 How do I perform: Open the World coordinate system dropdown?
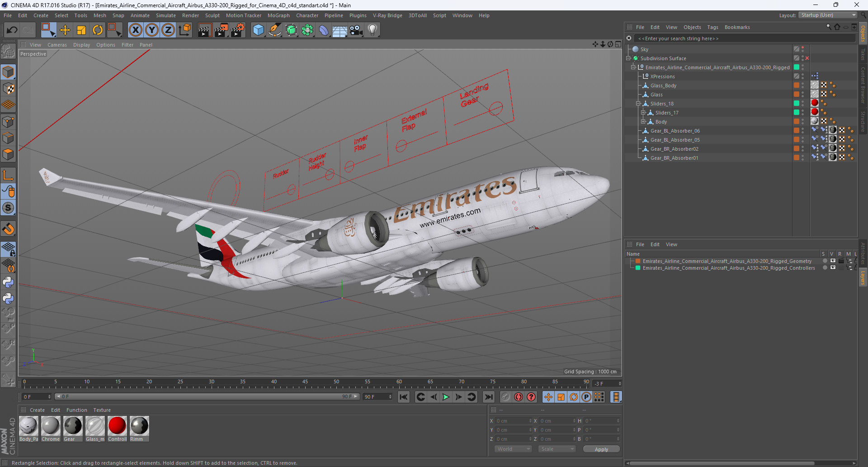point(513,449)
